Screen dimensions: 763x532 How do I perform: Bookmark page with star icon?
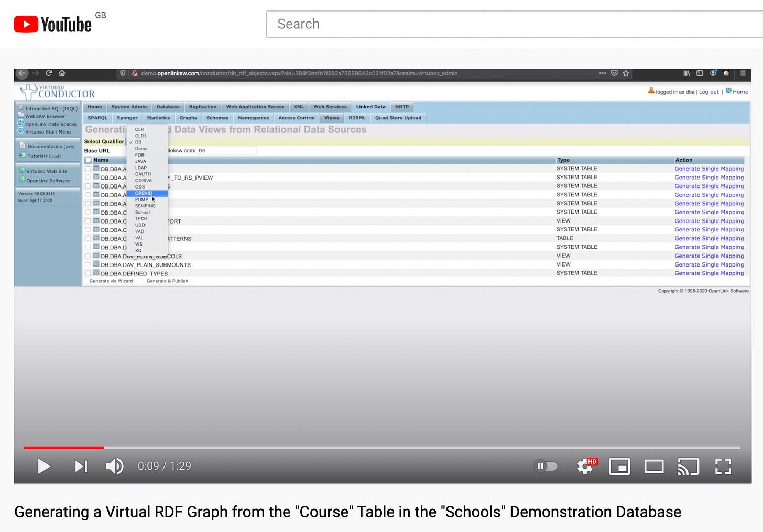(x=626, y=73)
